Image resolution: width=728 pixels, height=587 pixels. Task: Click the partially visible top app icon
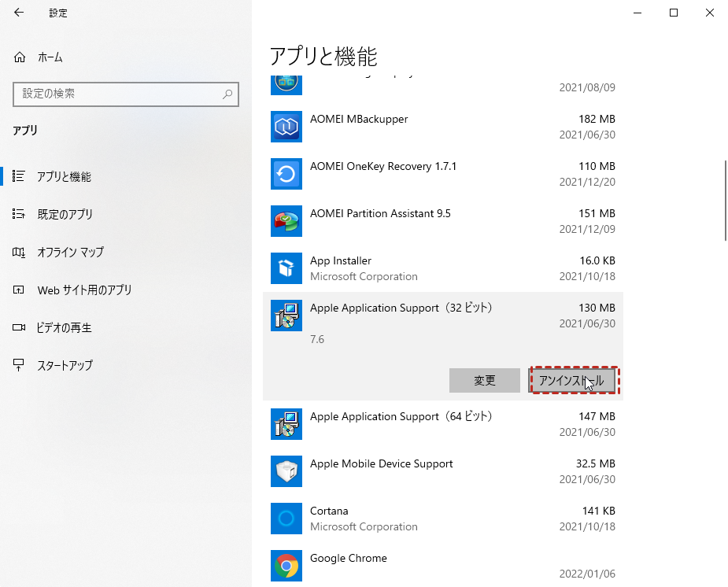click(x=286, y=85)
